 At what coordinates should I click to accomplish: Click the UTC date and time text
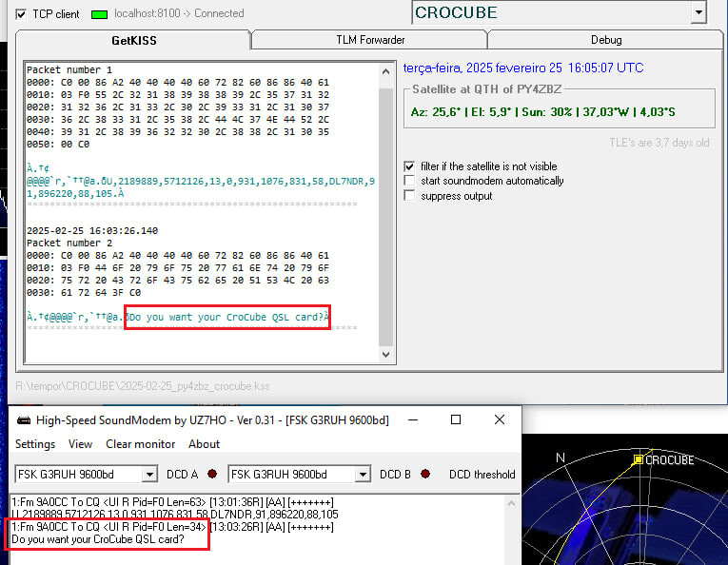pos(523,68)
